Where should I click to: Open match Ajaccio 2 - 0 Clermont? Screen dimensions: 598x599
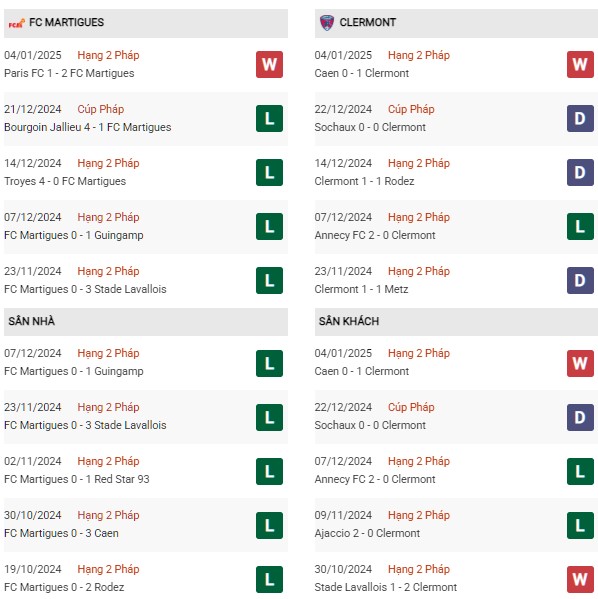click(x=367, y=533)
